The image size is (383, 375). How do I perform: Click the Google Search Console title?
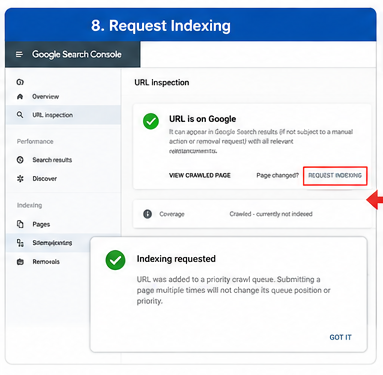tap(77, 54)
